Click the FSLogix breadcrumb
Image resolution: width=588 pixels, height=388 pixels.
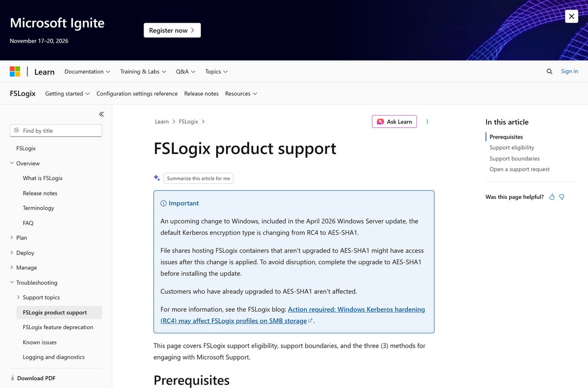tap(188, 121)
